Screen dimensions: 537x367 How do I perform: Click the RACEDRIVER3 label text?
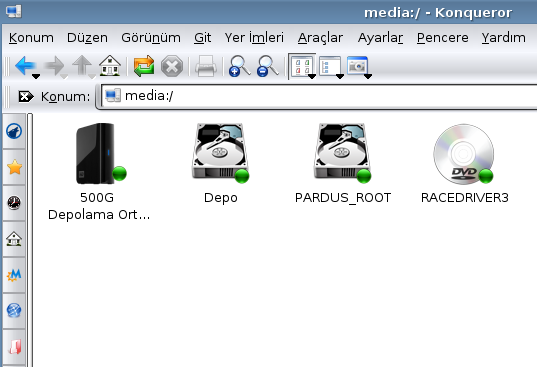click(x=465, y=198)
